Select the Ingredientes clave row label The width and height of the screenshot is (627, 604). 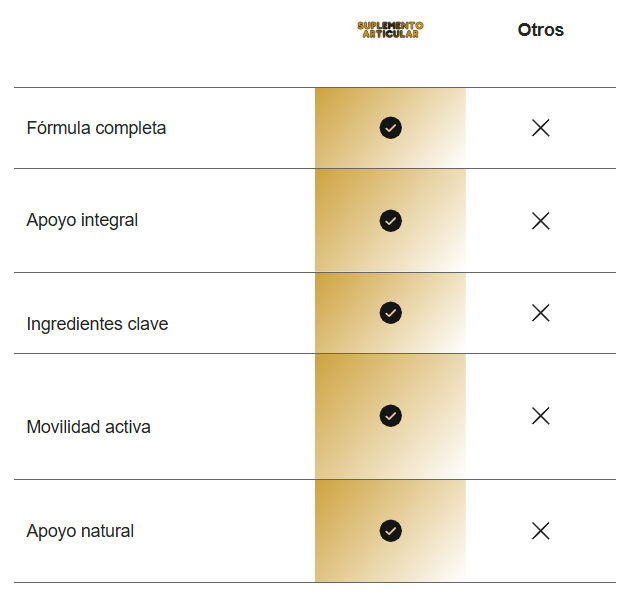(x=97, y=324)
